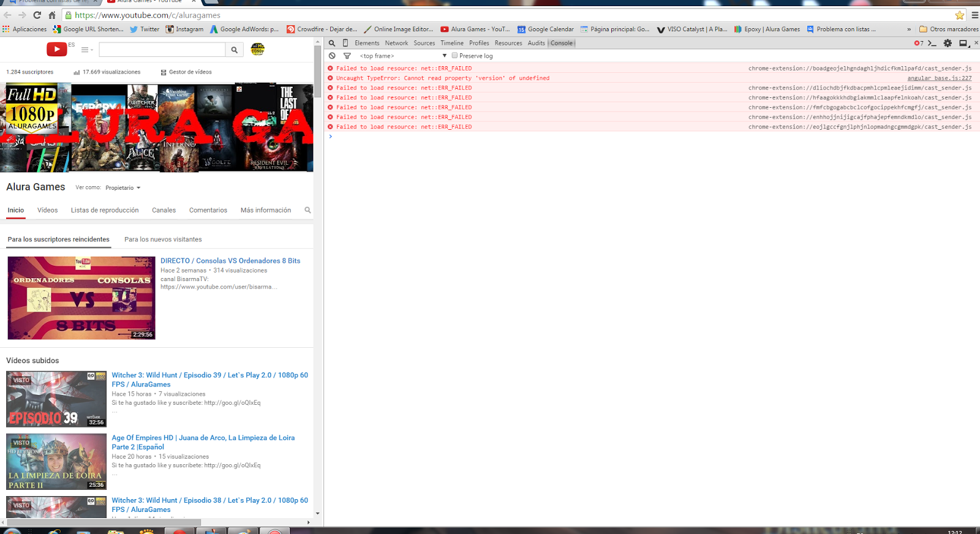Open the channel Vídeos tab

(x=47, y=210)
